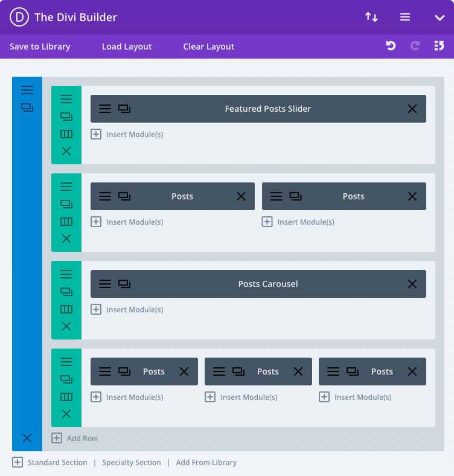This screenshot has width=454, height=476.
Task: Remove right Posts module in two-column row
Action: (x=412, y=196)
